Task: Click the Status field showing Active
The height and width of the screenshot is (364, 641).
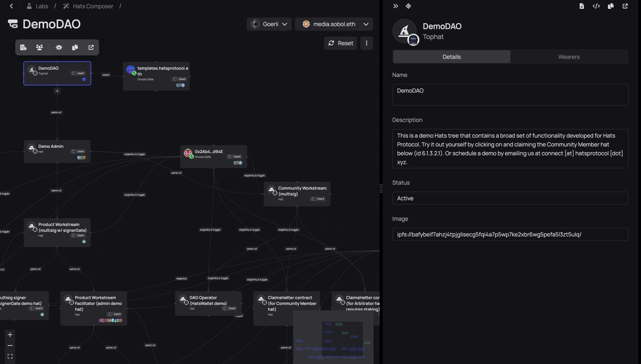Action: point(510,198)
